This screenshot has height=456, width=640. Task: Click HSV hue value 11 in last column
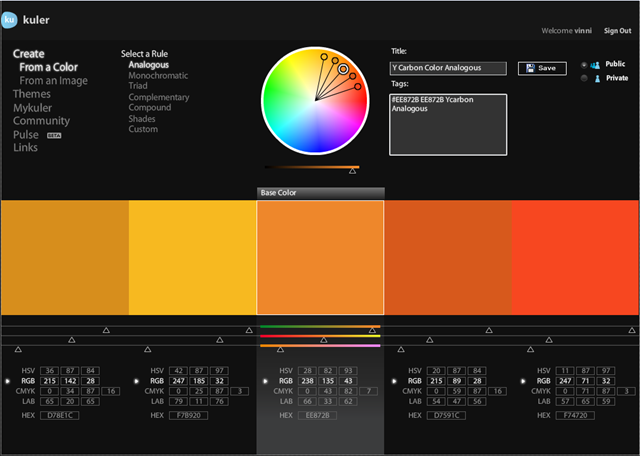565,371
